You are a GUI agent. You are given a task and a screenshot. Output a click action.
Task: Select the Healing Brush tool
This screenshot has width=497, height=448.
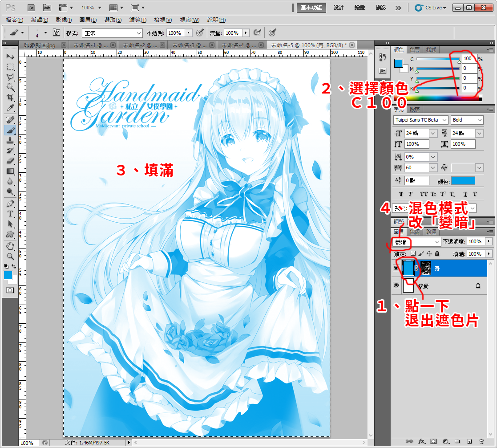coord(10,120)
